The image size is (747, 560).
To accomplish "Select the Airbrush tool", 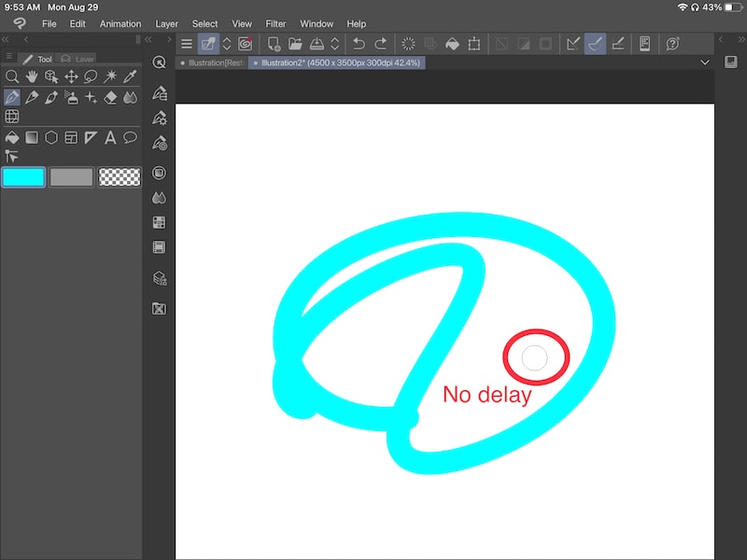I will click(x=72, y=97).
